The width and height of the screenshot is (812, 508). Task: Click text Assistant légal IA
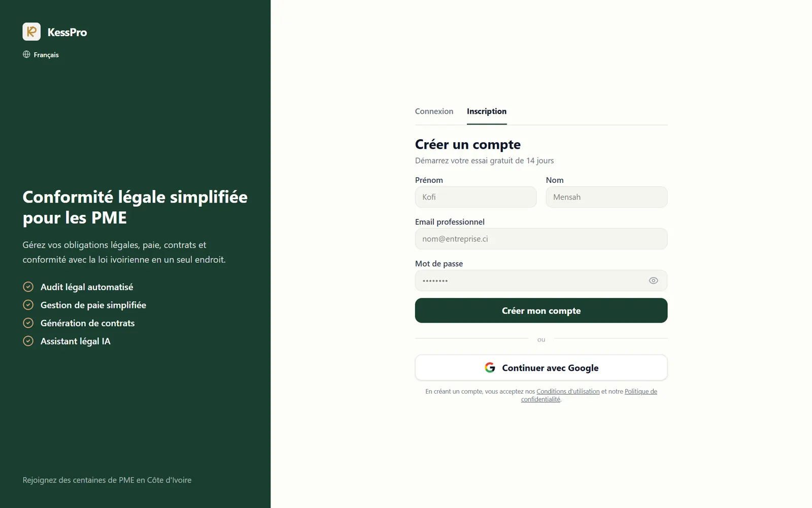(x=75, y=341)
